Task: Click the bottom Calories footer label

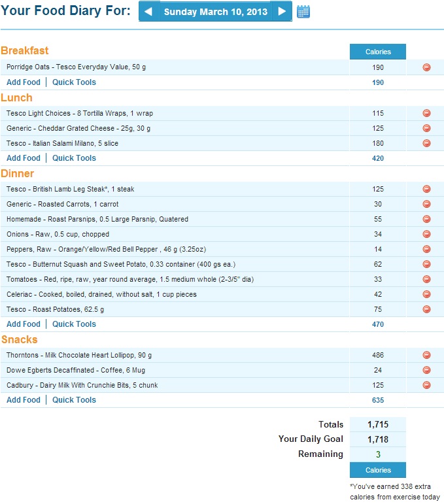Action: [x=378, y=470]
